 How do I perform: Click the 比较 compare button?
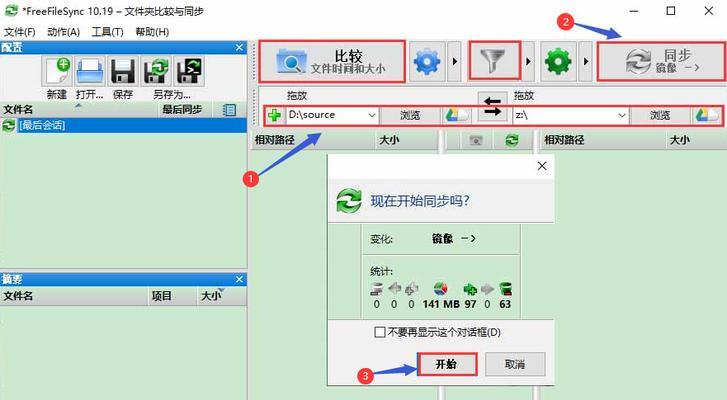[332, 61]
